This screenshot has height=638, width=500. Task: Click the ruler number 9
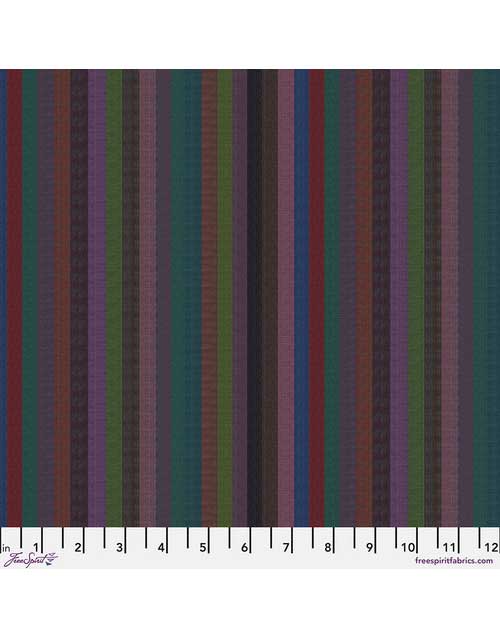click(x=369, y=548)
